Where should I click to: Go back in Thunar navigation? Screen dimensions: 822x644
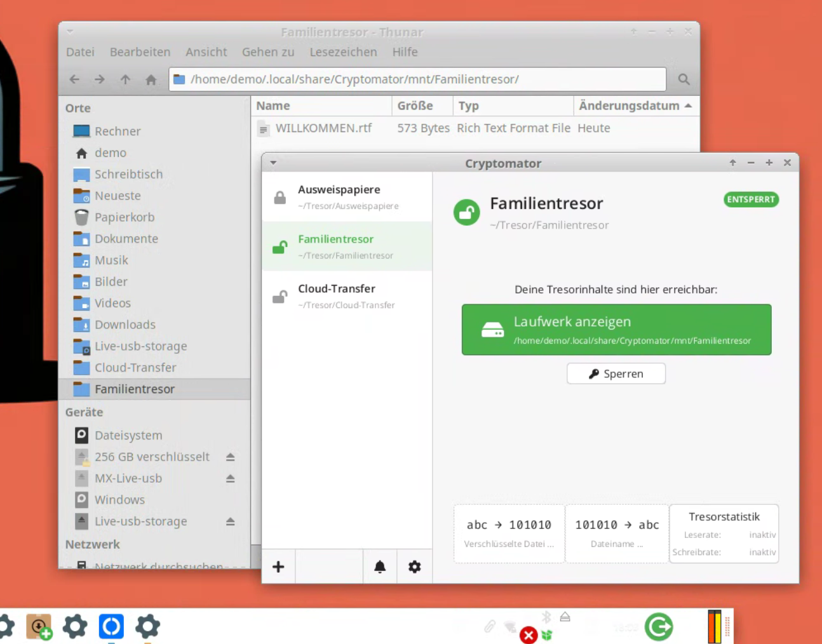tap(74, 79)
